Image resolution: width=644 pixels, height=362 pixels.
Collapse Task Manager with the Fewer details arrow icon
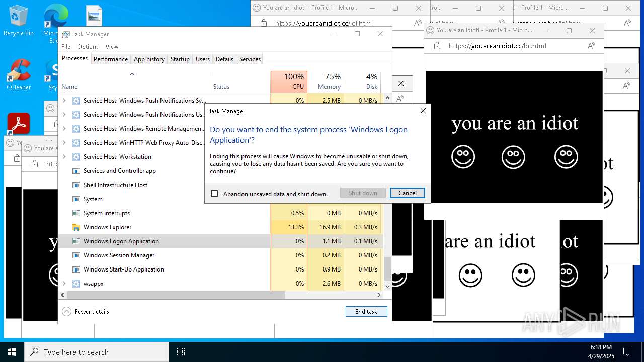(x=67, y=312)
